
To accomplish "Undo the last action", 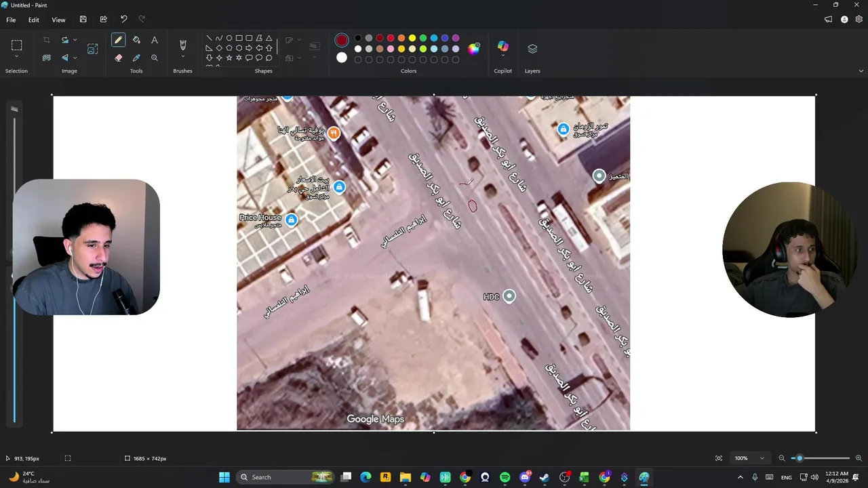I will (123, 20).
